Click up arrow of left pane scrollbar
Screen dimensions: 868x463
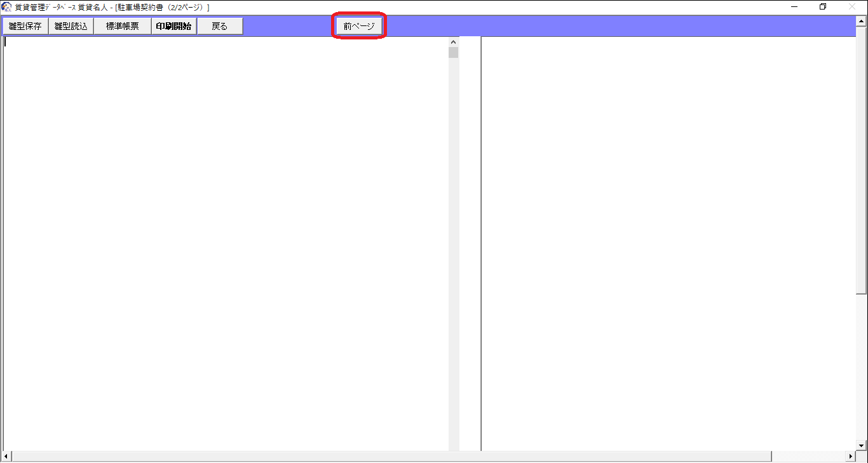453,42
